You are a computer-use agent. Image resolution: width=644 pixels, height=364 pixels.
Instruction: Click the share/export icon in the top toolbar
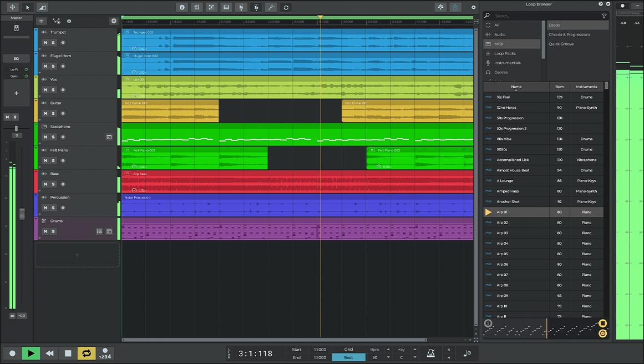(455, 7)
